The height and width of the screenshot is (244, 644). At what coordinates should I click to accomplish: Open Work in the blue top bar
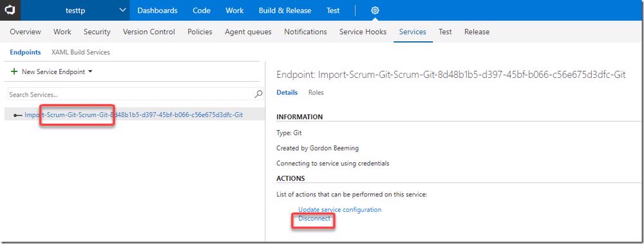235,11
